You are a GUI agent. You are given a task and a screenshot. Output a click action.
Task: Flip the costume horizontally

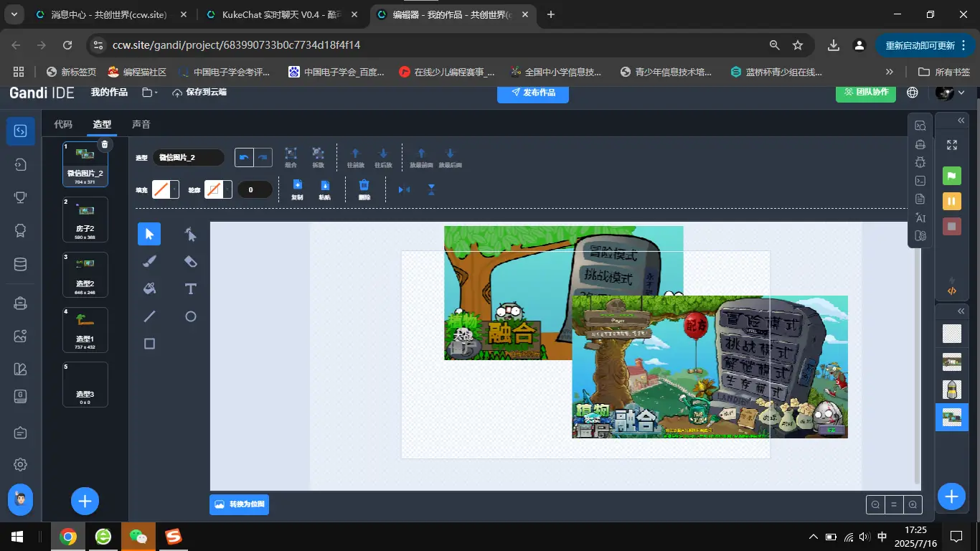(404, 189)
